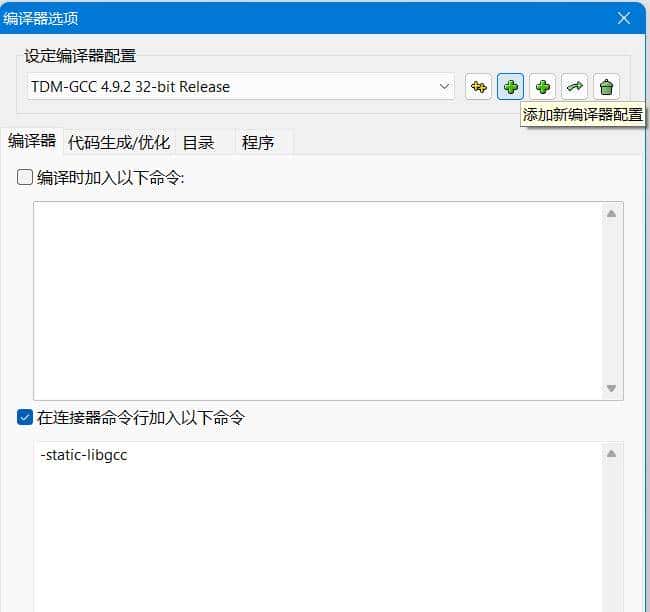Image resolution: width=650 pixels, height=612 pixels.
Task: Click the up arrow of linker commands scrollbar
Action: (611, 454)
